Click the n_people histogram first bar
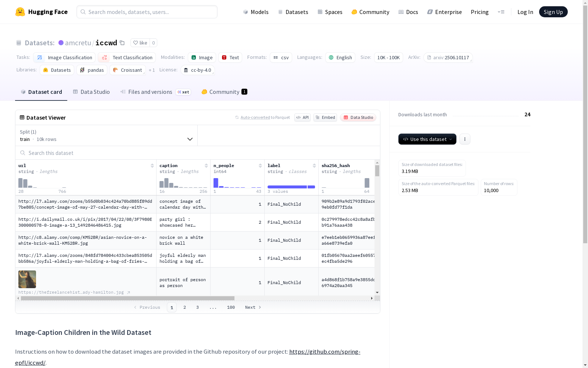588x368 pixels. [216, 183]
